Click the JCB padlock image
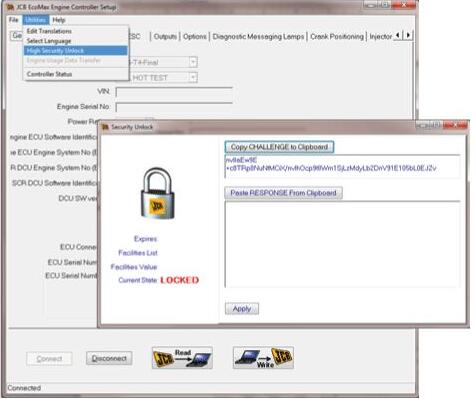The width and height of the screenshot is (476, 399). [x=158, y=193]
